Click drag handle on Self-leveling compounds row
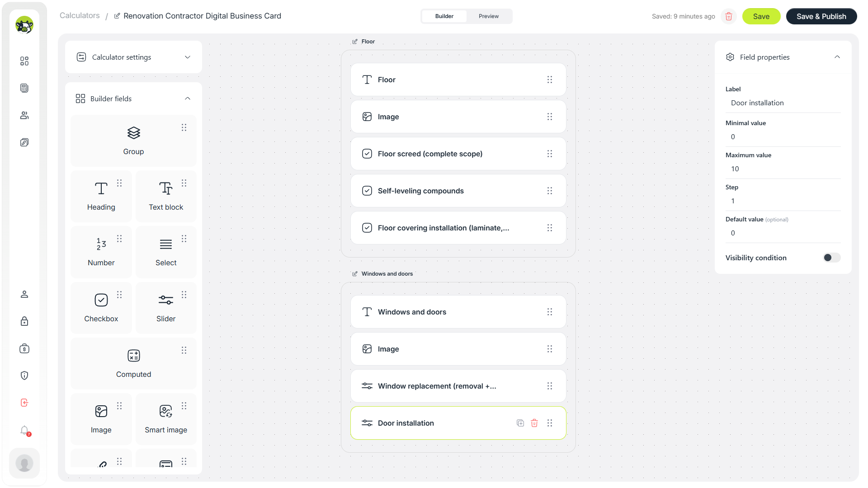The image size is (868, 488). pyautogui.click(x=550, y=191)
